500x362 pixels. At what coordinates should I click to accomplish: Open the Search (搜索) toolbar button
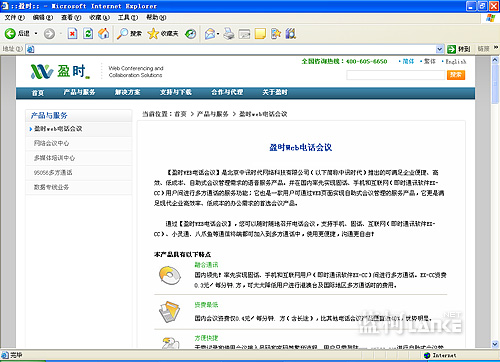point(129,33)
